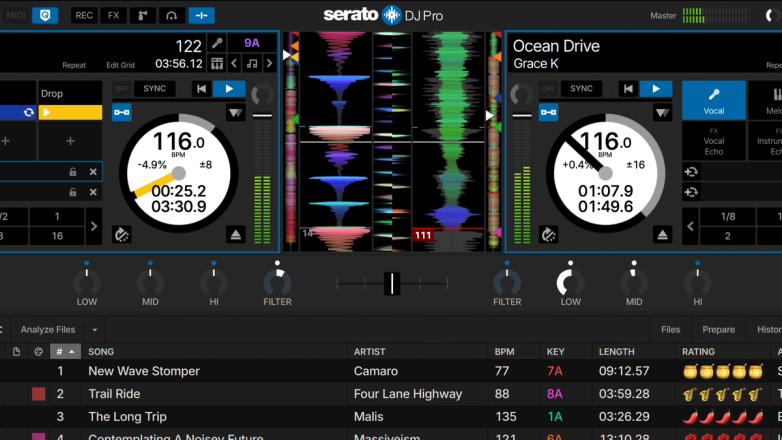782x440 pixels.
Task: Trigger the yellow Drop cue point
Action: point(70,112)
